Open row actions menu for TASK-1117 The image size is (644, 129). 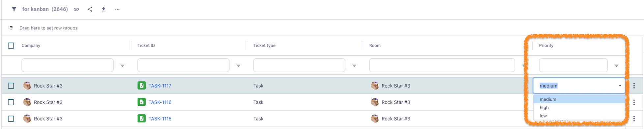(x=634, y=86)
